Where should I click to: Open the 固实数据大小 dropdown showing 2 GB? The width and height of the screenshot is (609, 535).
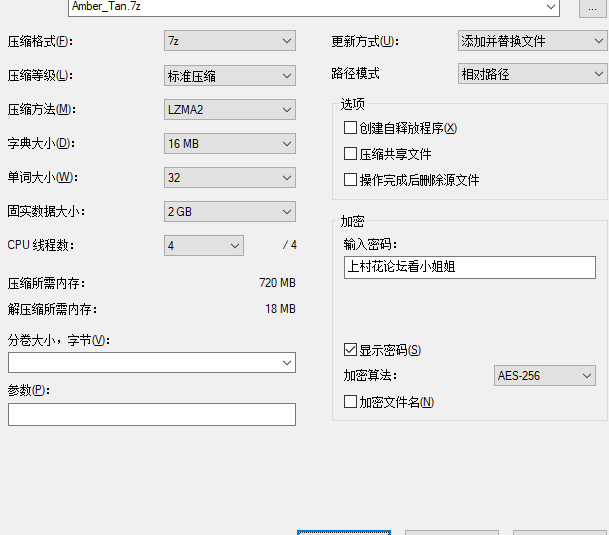click(230, 212)
